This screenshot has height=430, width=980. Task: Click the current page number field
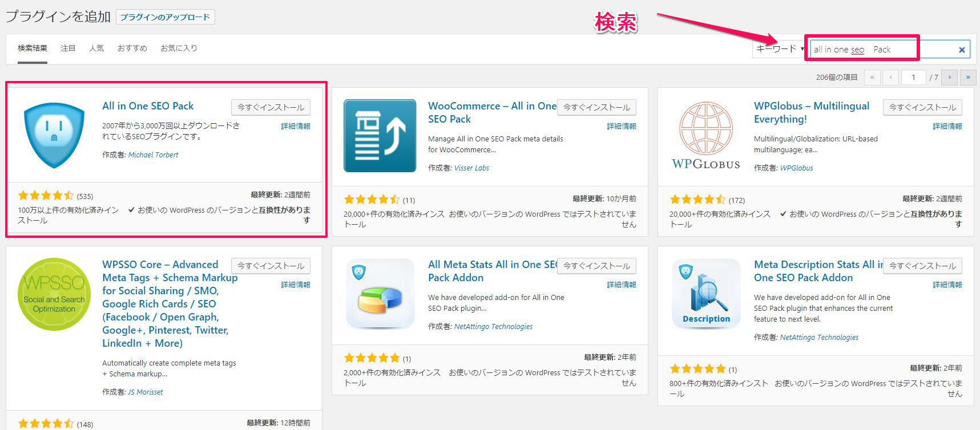tap(913, 77)
